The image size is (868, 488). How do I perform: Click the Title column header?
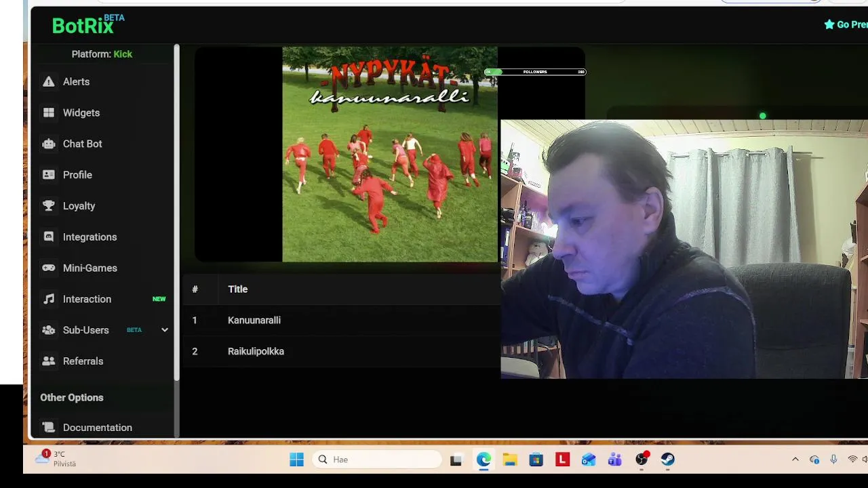click(x=237, y=289)
